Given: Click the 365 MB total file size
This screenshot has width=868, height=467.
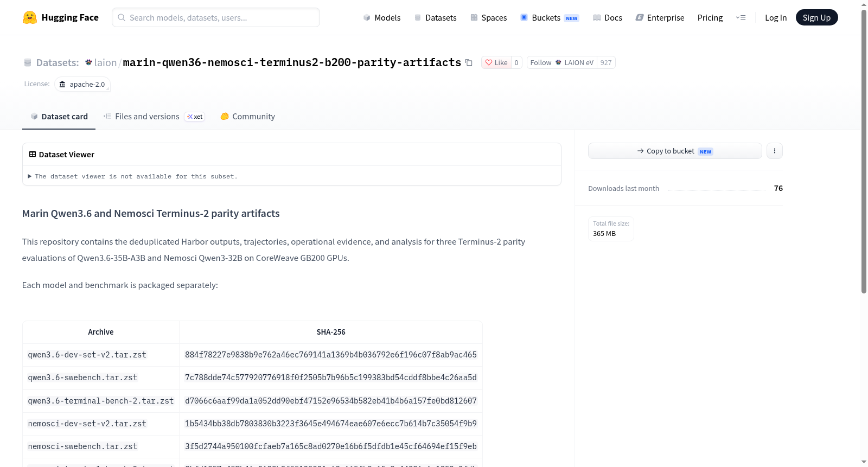Looking at the screenshot, I should coord(604,233).
